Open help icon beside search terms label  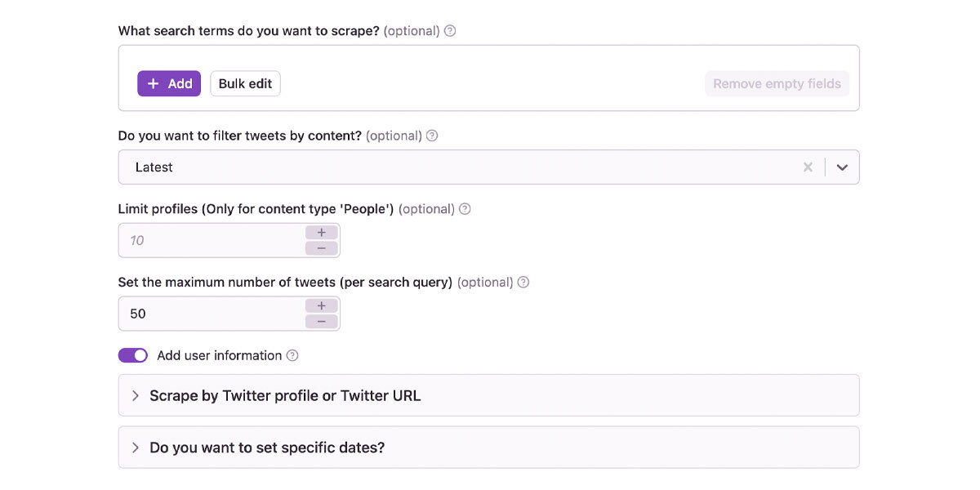[450, 31]
